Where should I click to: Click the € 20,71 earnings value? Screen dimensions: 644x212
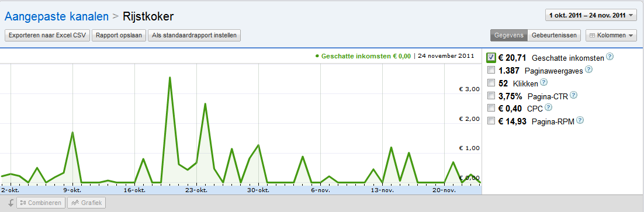point(512,57)
